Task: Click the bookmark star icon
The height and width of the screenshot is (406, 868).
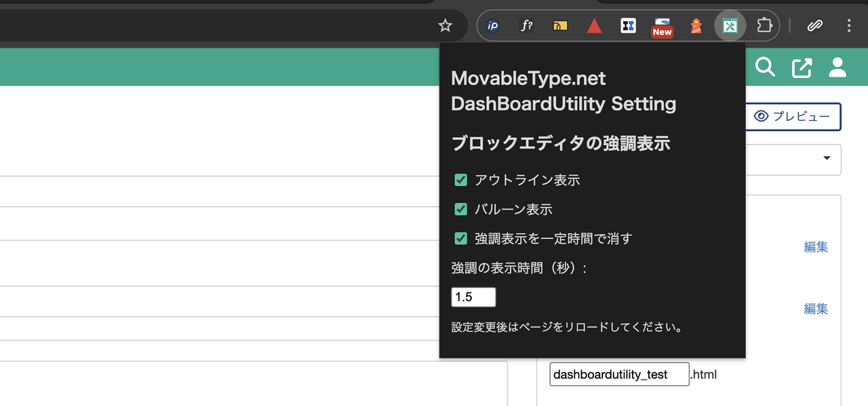Action: tap(445, 26)
